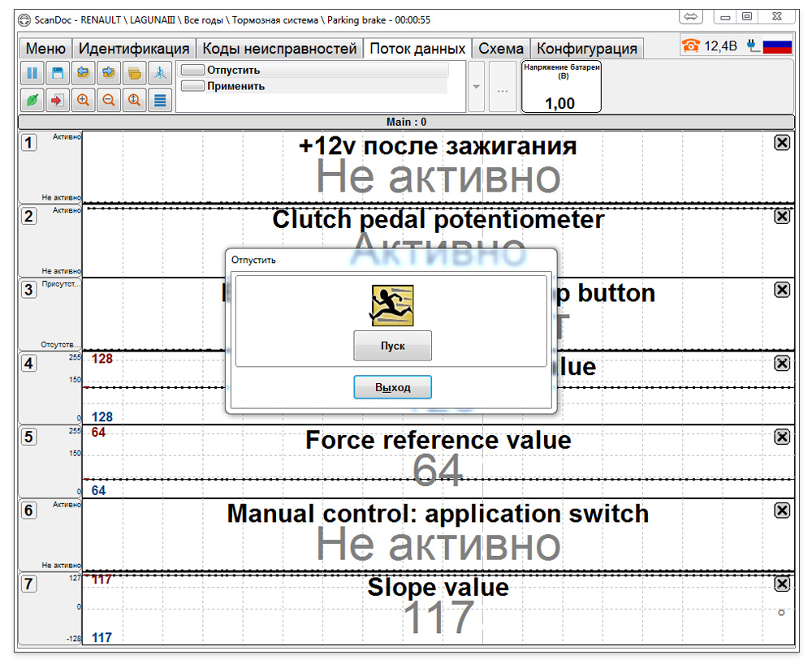Remove channel 4 graph

pyautogui.click(x=782, y=364)
